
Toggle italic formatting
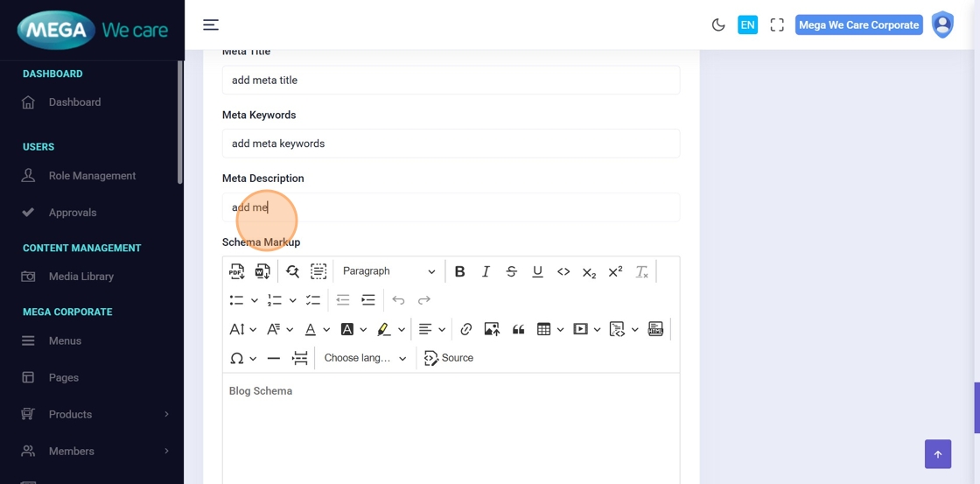point(486,271)
